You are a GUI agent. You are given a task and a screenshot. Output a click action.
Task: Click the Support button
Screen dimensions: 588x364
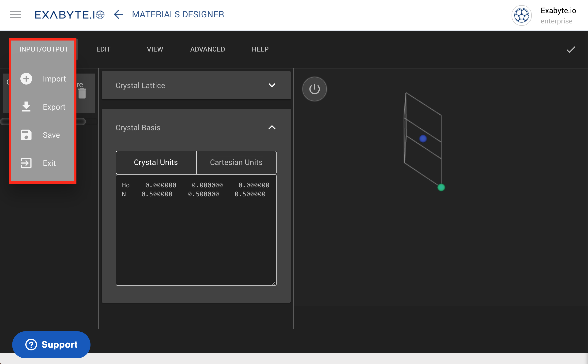click(x=51, y=344)
